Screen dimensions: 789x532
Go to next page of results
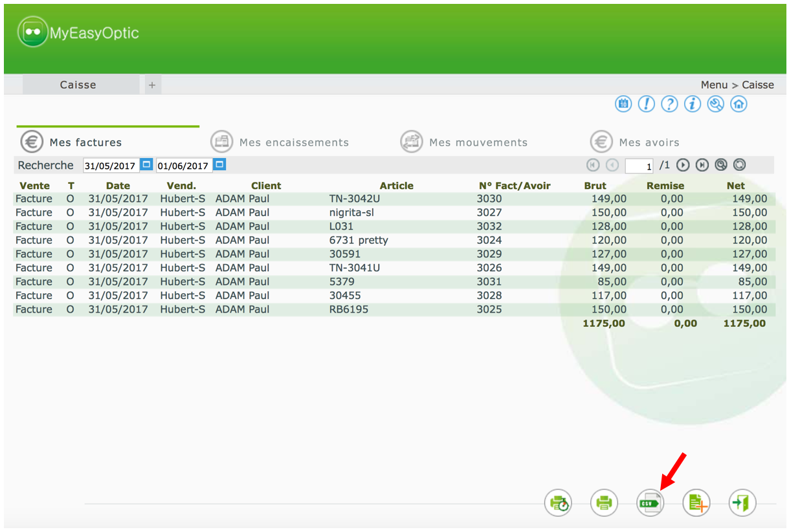683,165
